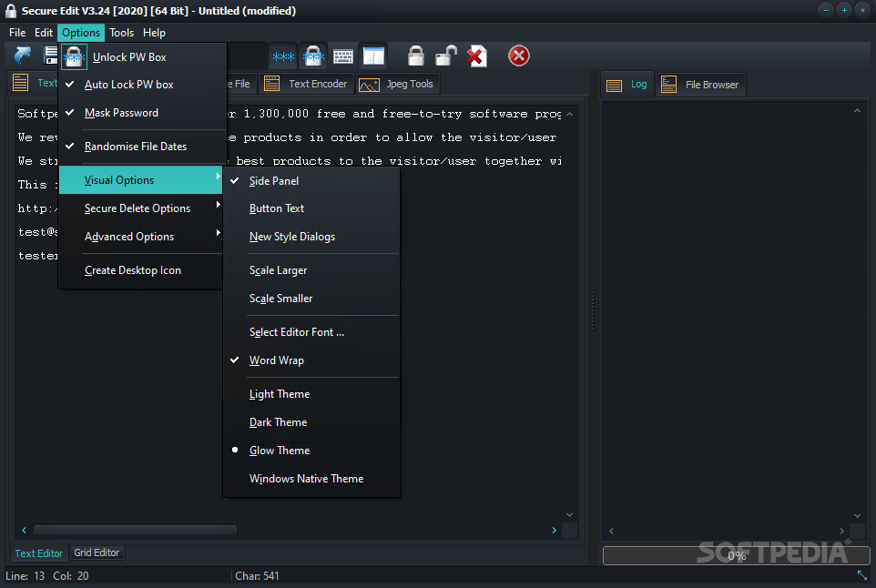Click the three-asterisks password mask toolbar icon

coord(283,56)
